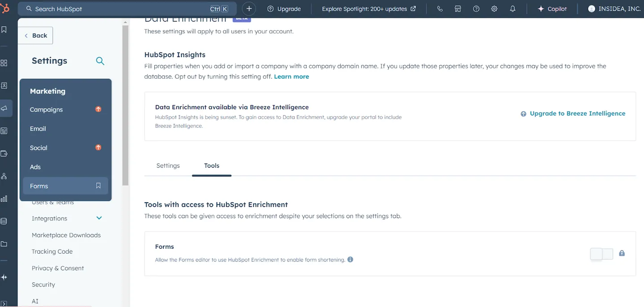Click the settings sidebar scrollbar

pos(125,105)
